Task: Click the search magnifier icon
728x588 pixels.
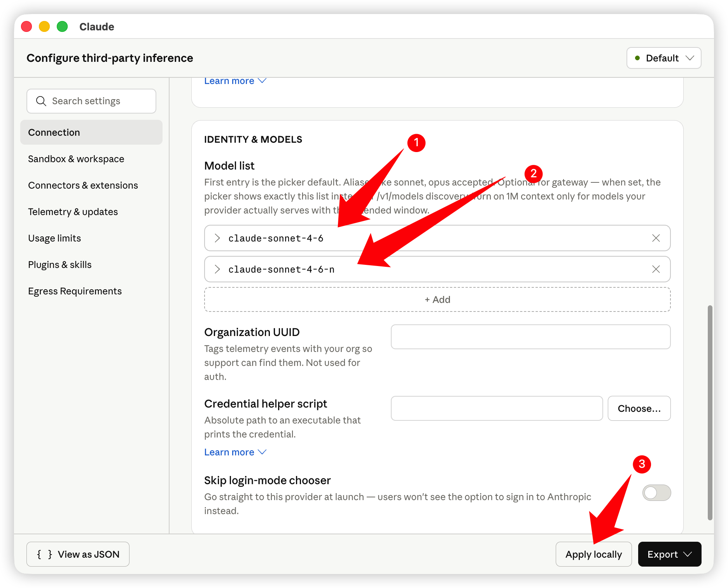Action: point(41,101)
